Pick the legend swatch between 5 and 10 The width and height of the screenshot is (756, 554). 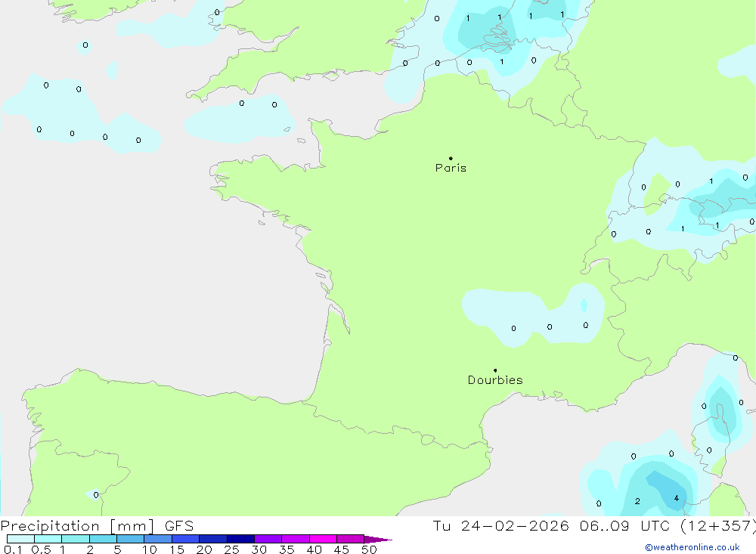point(131,539)
